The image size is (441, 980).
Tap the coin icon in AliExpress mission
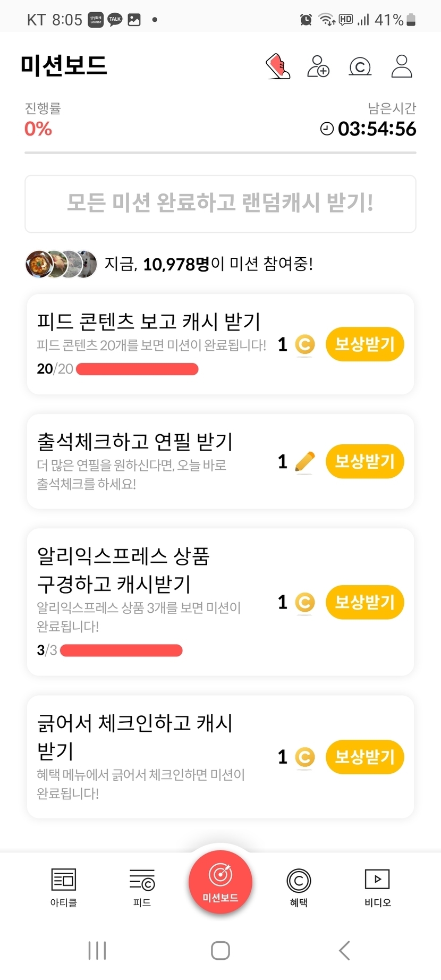tap(304, 603)
